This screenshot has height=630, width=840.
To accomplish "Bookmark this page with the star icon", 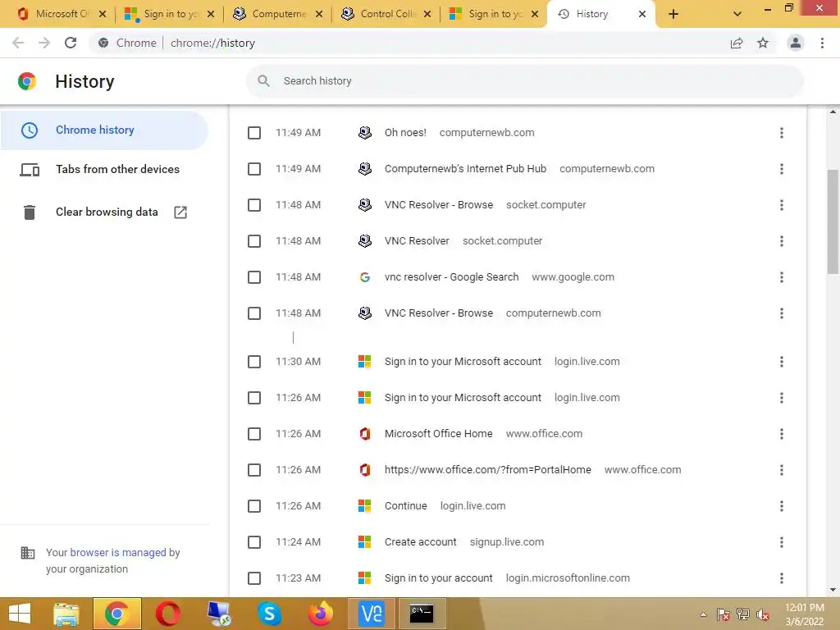I will [x=763, y=43].
